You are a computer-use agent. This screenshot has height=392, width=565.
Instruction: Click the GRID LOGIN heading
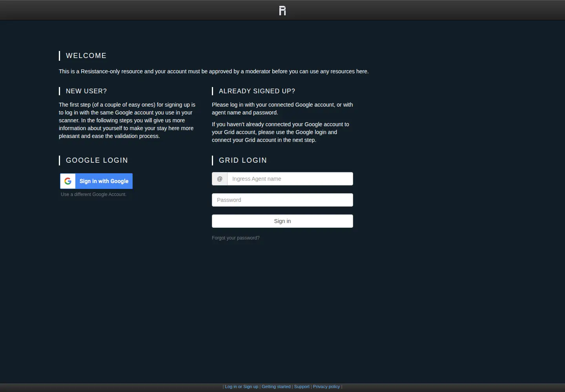pyautogui.click(x=243, y=160)
